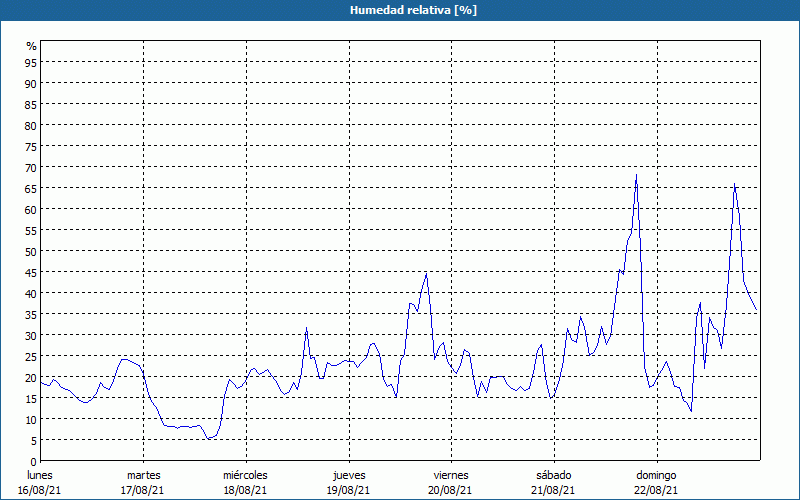The image size is (800, 500).
Task: Click the '18/08/21' date label
Action: [x=245, y=490]
